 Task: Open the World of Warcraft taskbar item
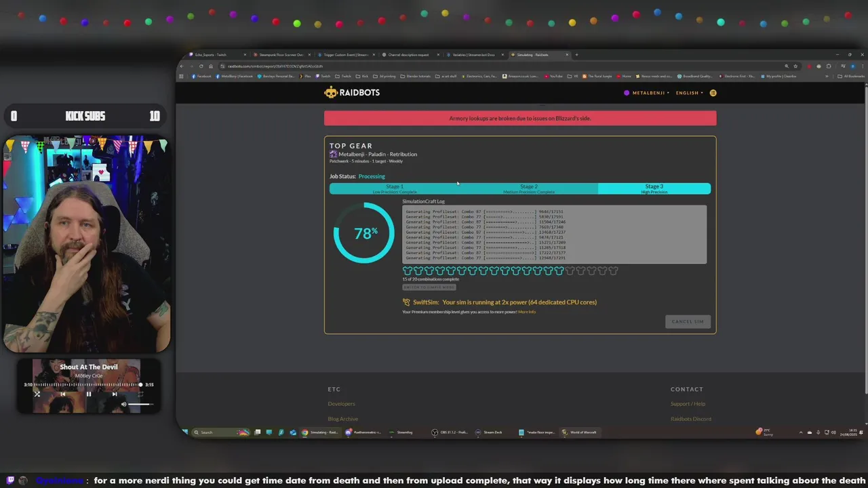point(580,432)
